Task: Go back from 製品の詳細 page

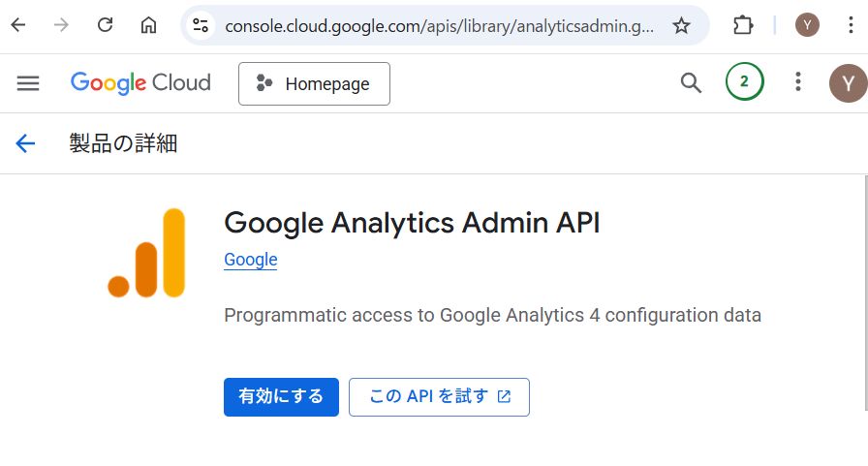Action: point(25,143)
